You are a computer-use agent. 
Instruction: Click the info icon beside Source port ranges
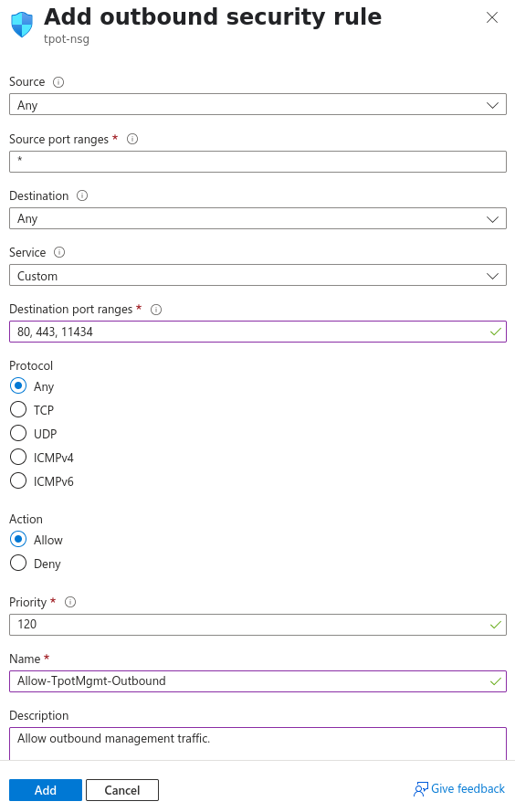pos(132,139)
